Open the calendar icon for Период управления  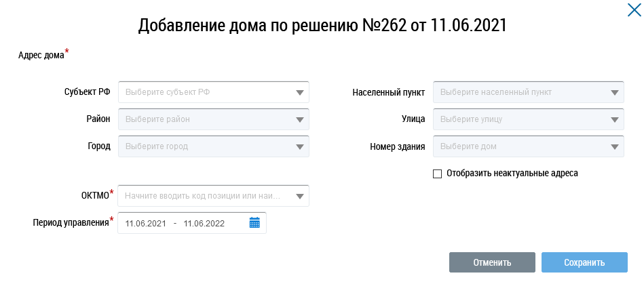click(254, 223)
